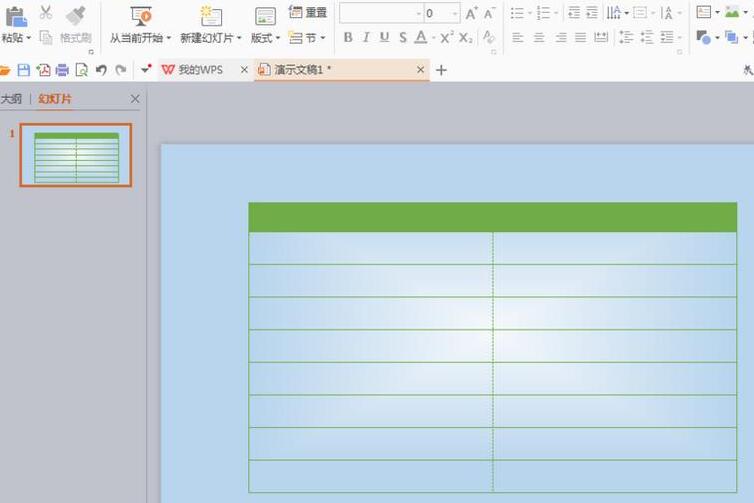Toggle Italic formatting
This screenshot has height=503, width=754.
pos(366,37)
